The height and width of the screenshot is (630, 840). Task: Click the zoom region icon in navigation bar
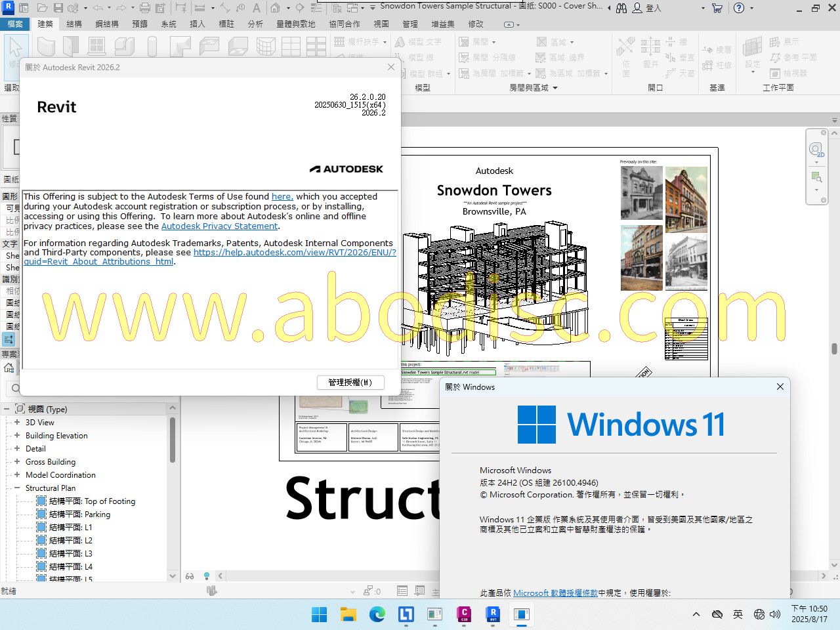[x=816, y=177]
